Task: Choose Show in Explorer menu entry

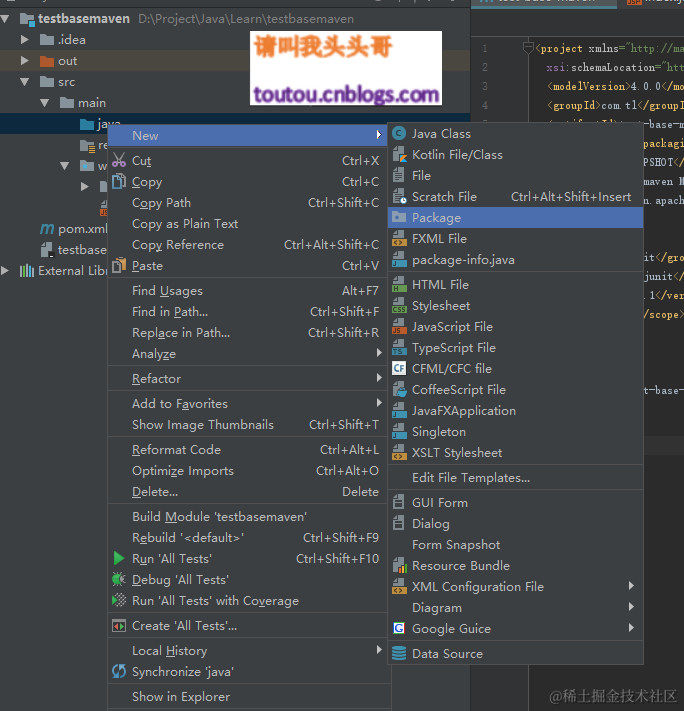Action: 247,696
